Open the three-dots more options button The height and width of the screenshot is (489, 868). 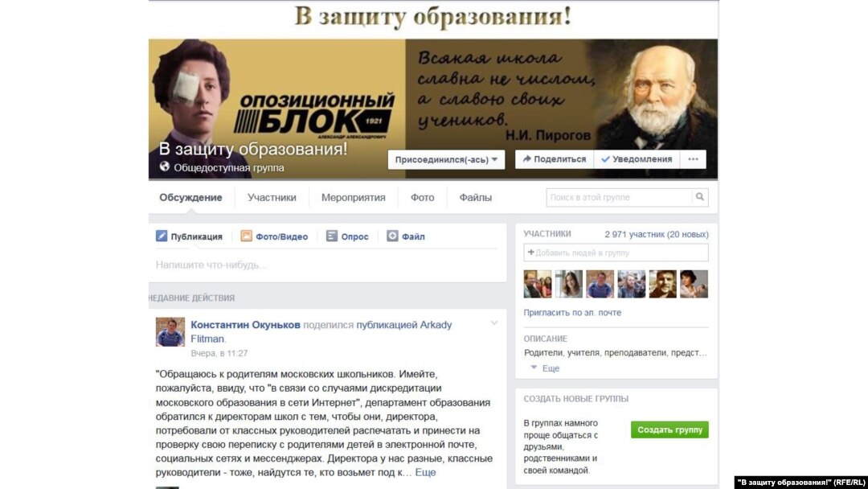[693, 159]
